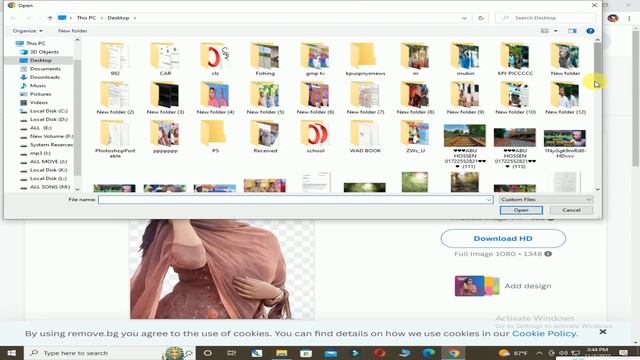640x360 pixels.
Task: Click the refresh button in address bar
Action: click(x=481, y=18)
